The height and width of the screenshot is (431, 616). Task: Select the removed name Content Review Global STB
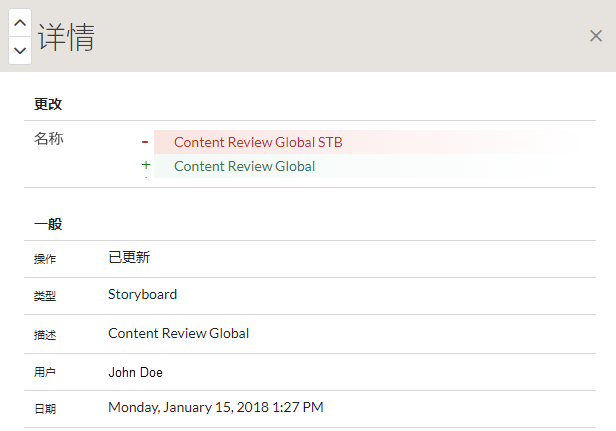pyautogui.click(x=258, y=142)
